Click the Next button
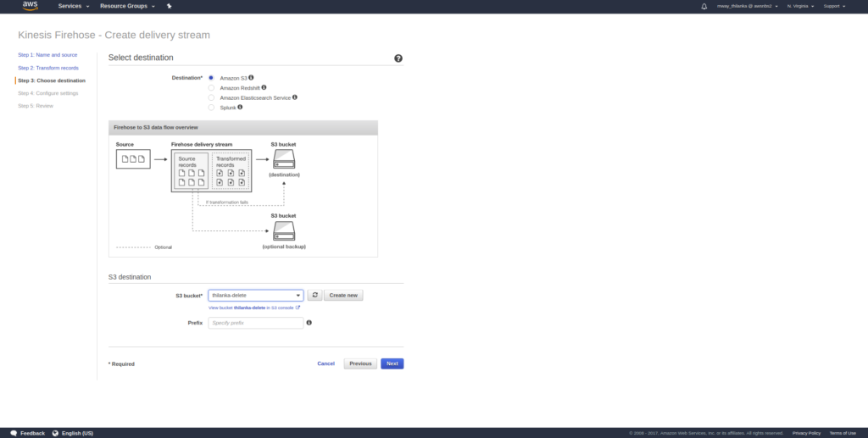 click(x=392, y=363)
